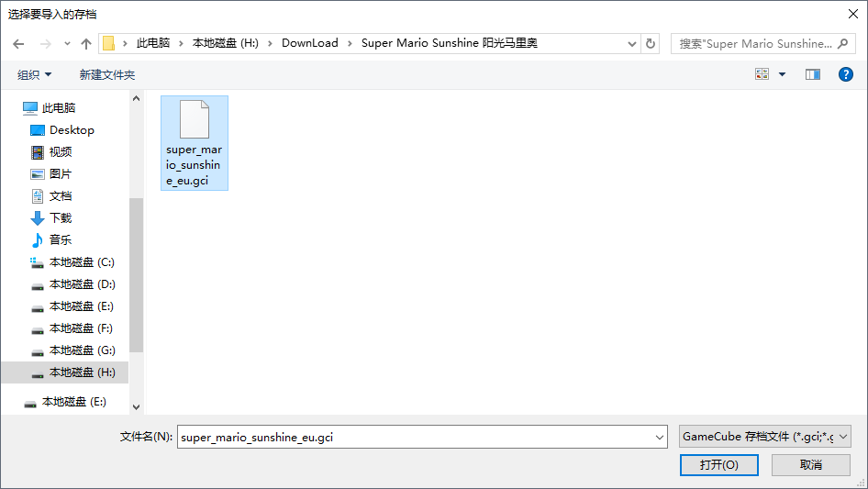
Task: Select 此电脑 in the navigation tree
Action: coord(59,108)
